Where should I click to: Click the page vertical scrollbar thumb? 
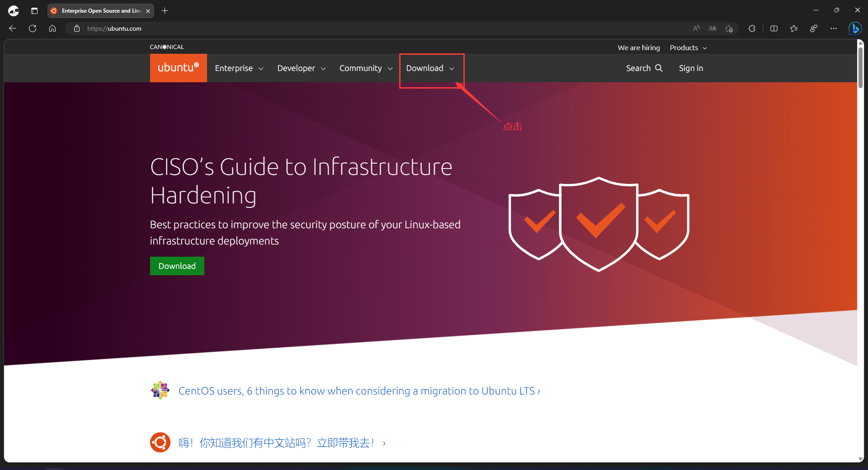860,67
